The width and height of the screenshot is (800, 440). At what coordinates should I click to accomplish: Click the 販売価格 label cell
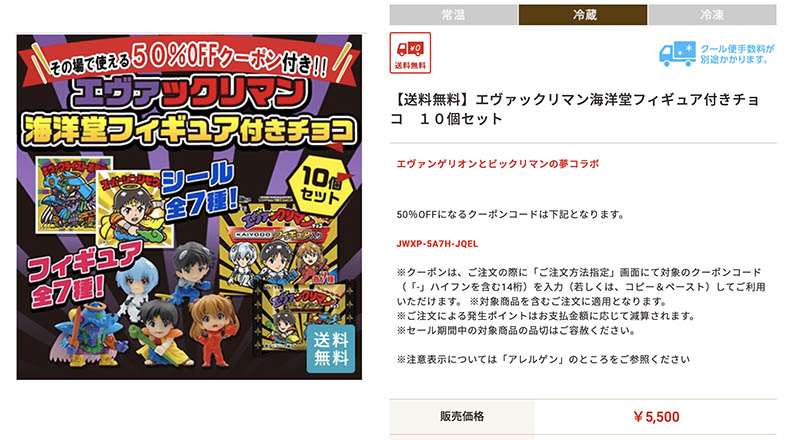tap(462, 417)
